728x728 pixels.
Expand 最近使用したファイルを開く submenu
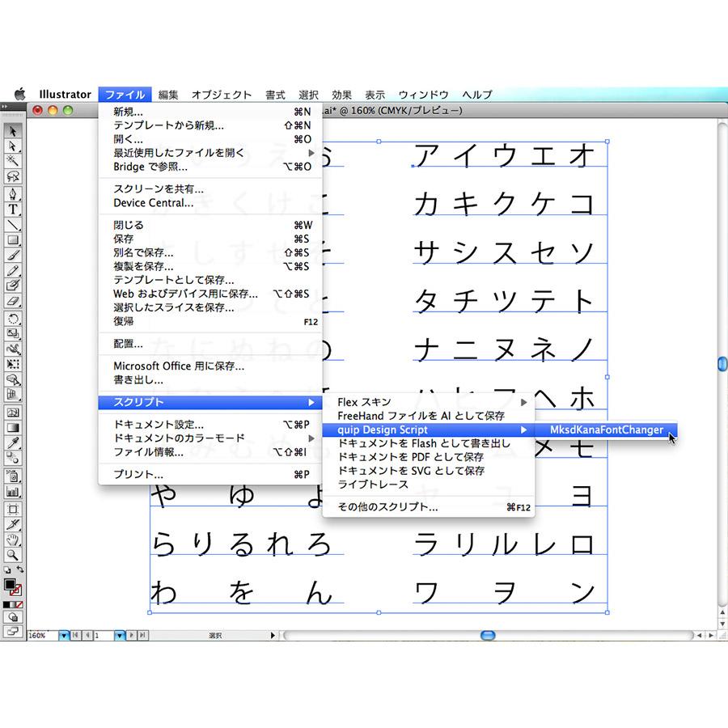tap(210, 153)
